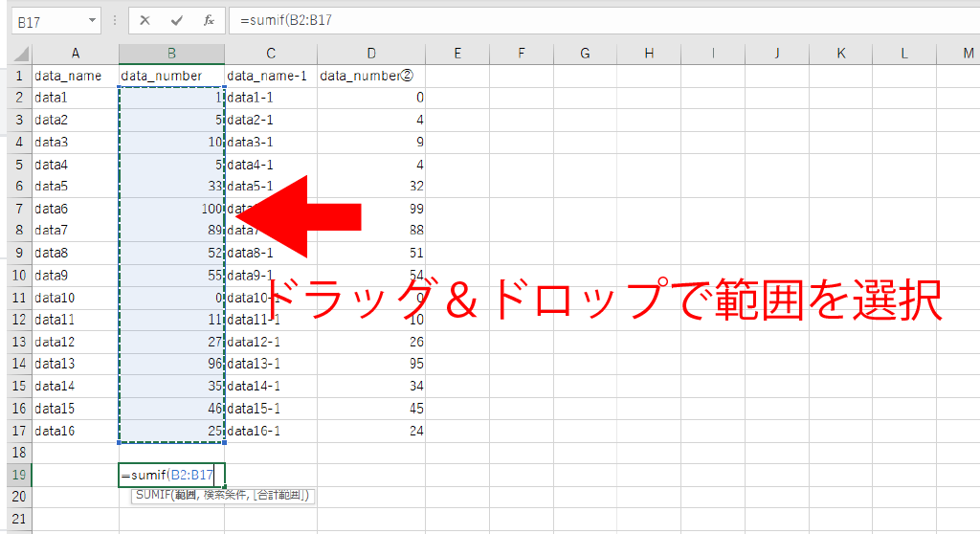
Task: Click cell D8 containing 88
Action: (x=371, y=231)
